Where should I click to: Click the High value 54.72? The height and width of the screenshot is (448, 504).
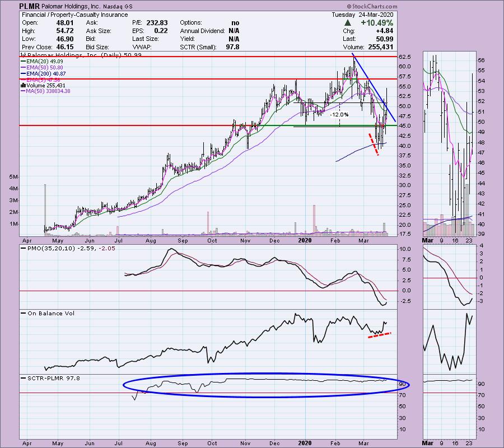65,31
